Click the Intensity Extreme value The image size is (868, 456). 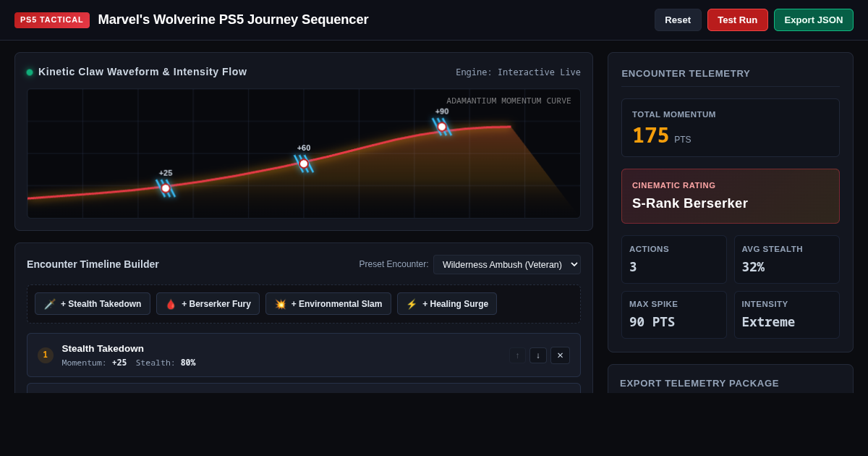[768, 322]
